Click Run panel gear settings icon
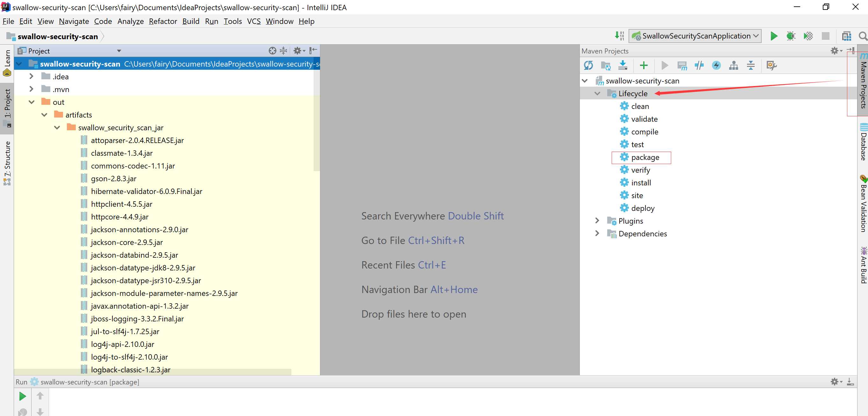The width and height of the screenshot is (868, 416). tap(836, 382)
